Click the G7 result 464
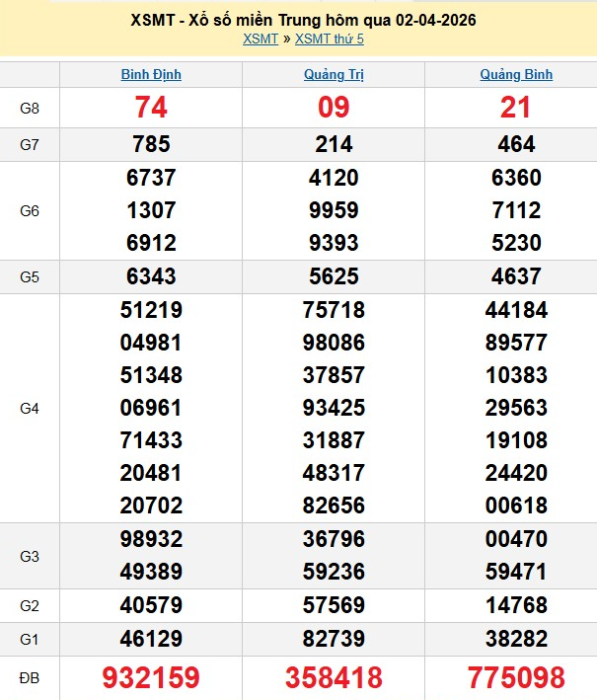 click(x=516, y=144)
